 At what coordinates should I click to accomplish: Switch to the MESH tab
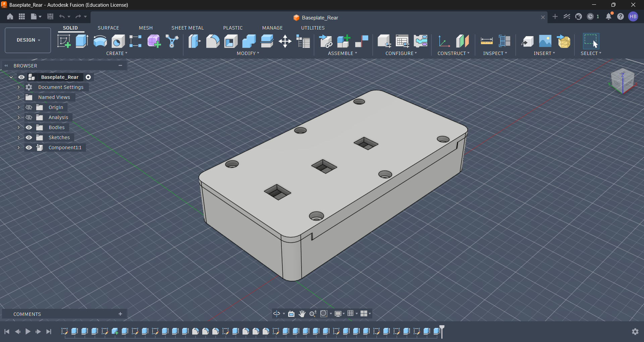pyautogui.click(x=146, y=28)
